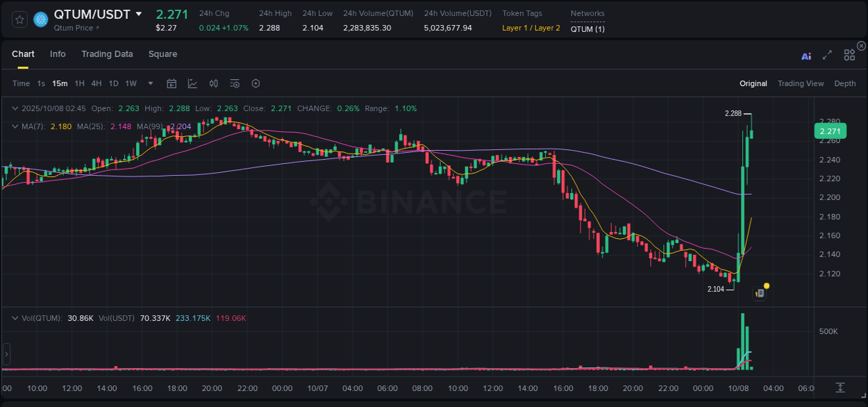This screenshot has height=407, width=868.
Task: Switch to the Trading Data tab
Action: (107, 53)
